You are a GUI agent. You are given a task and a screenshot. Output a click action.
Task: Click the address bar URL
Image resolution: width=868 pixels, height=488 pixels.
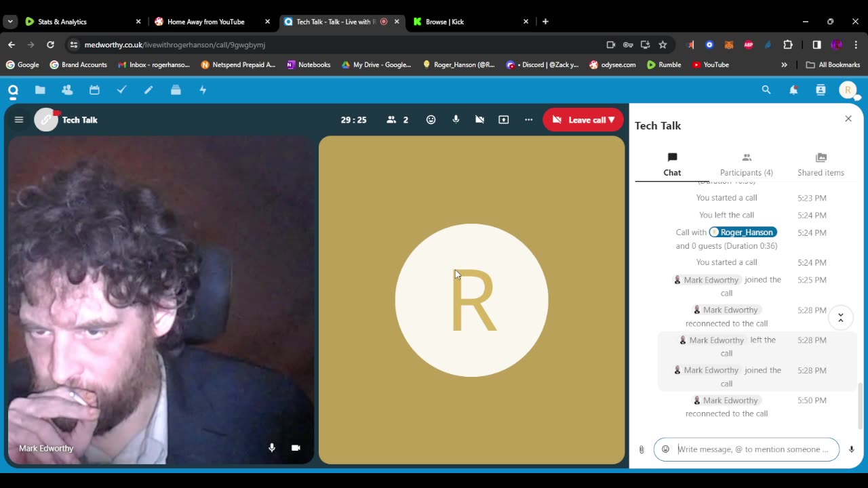pyautogui.click(x=175, y=45)
